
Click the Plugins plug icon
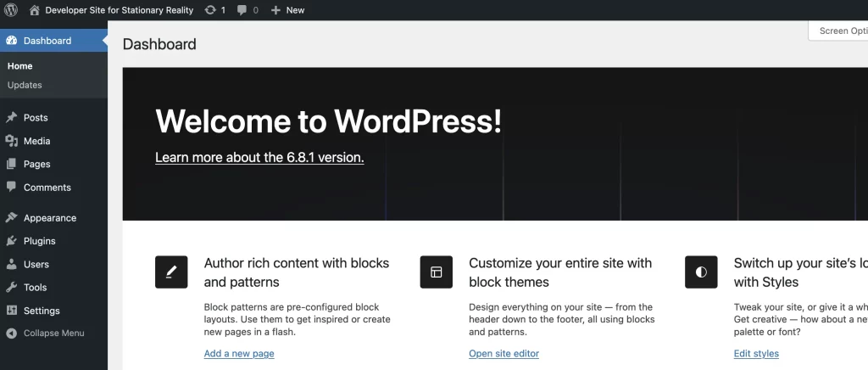[11, 241]
